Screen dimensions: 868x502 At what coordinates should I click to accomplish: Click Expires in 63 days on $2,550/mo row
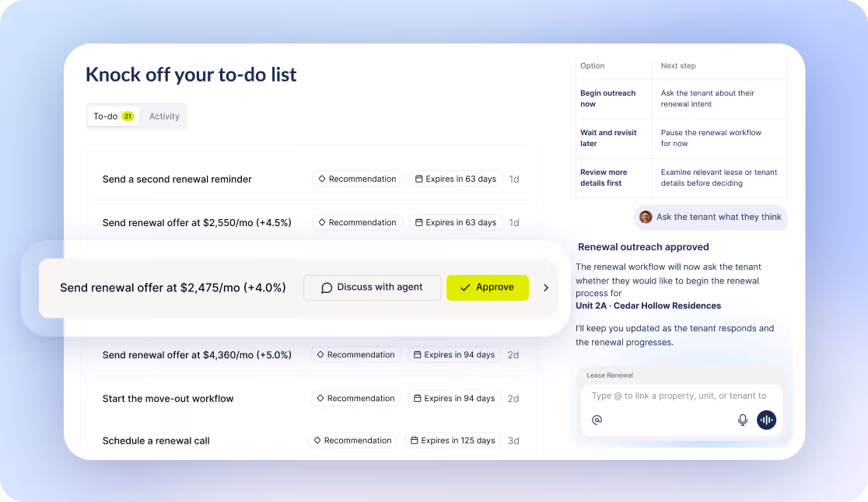pyautogui.click(x=456, y=222)
